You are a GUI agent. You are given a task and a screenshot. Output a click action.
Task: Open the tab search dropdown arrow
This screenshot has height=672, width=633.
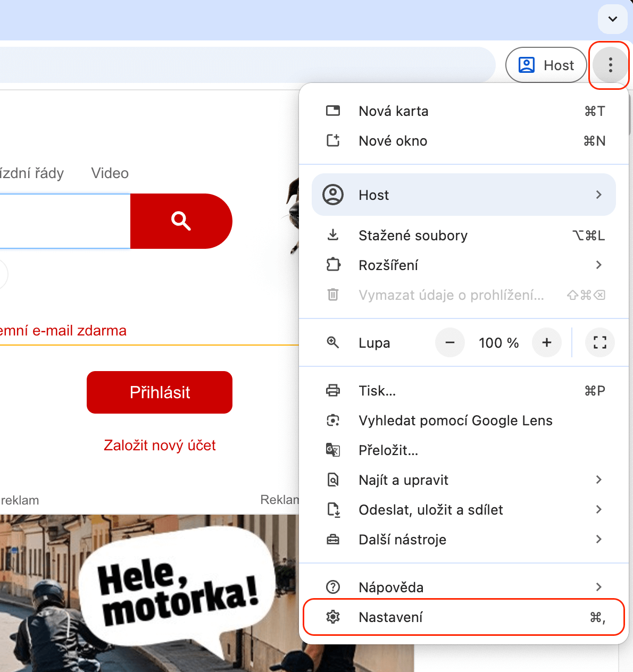tap(613, 19)
